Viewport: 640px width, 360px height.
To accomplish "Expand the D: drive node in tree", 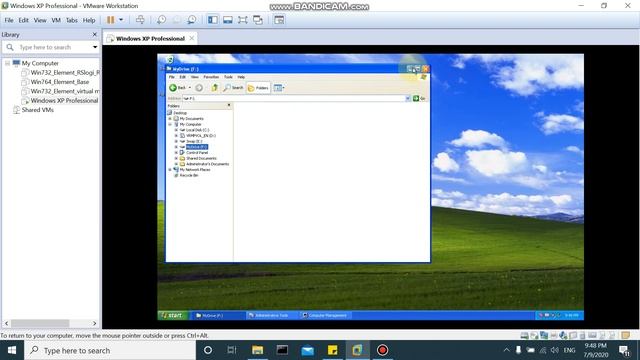I will click(176, 136).
